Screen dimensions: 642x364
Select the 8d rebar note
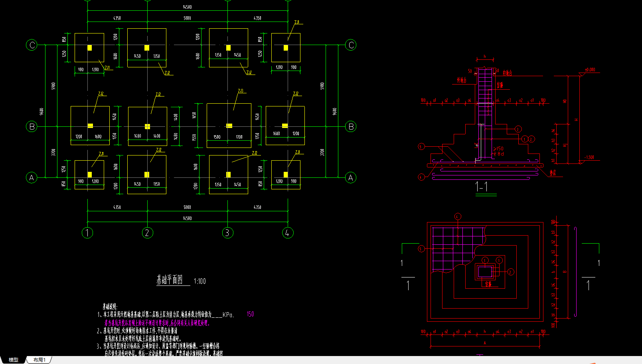coord(500,153)
